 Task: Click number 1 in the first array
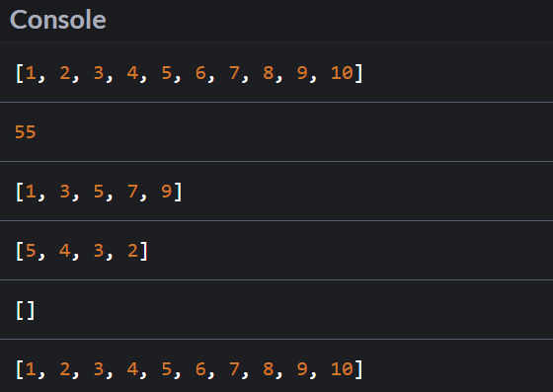pos(31,73)
